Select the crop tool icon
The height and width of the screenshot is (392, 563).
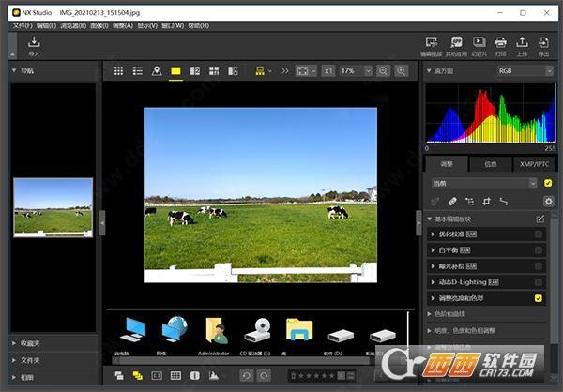[x=486, y=202]
